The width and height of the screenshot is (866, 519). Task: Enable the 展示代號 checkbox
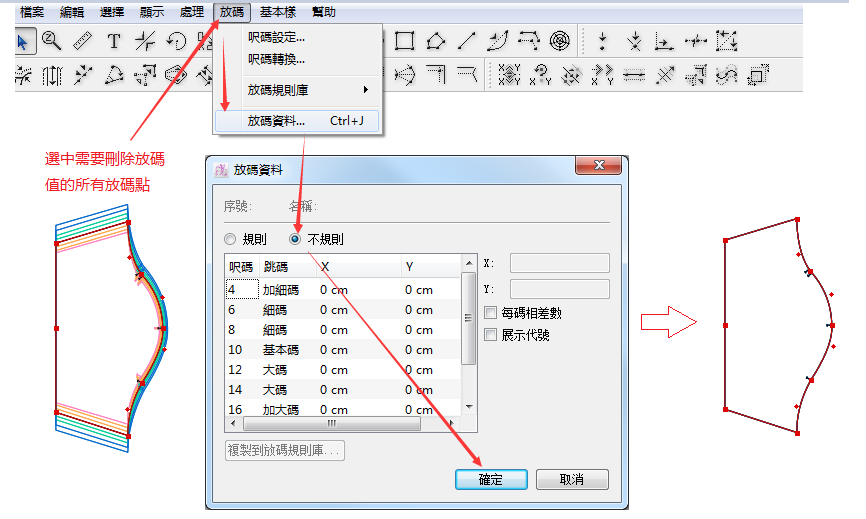pyautogui.click(x=490, y=335)
